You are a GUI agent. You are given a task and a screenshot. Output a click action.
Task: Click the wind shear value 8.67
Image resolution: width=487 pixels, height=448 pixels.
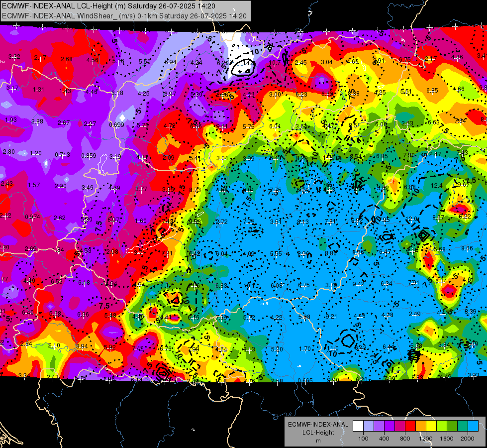click(439, 218)
